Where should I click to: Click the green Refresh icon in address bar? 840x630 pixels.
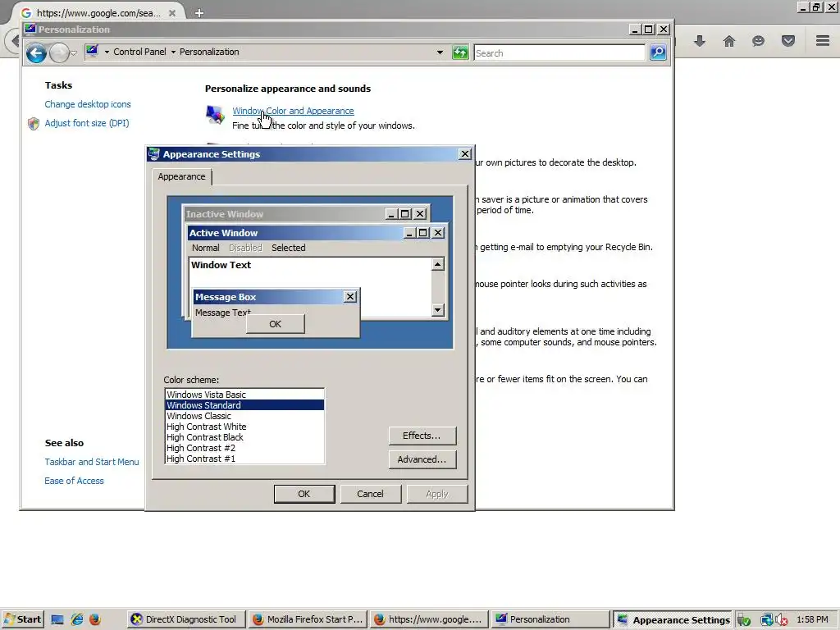459,52
